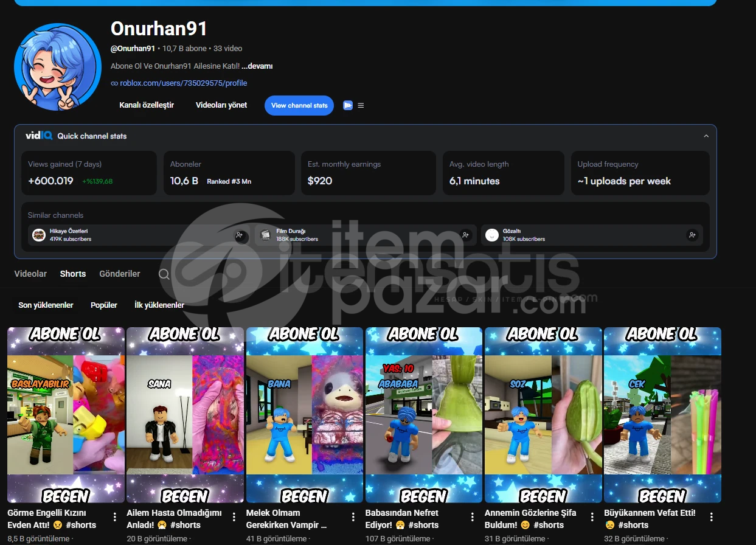756x545 pixels.
Task: Click the vidIQ flag icon beside View channel stats
Action: (x=348, y=105)
